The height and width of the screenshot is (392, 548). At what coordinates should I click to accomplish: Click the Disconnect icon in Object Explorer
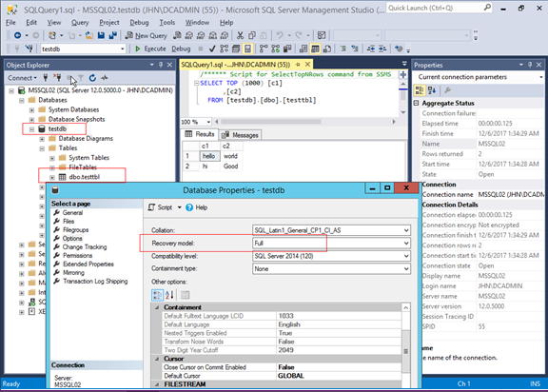point(57,78)
